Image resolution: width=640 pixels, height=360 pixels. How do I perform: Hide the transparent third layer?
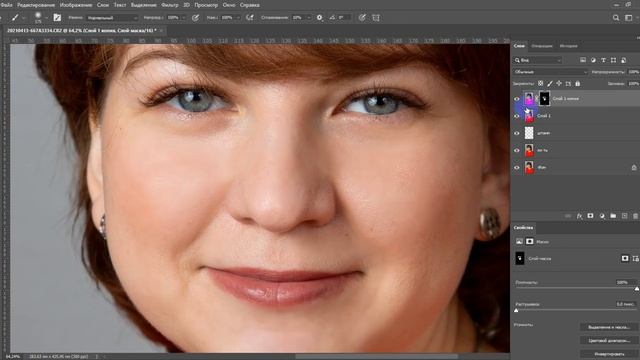(x=517, y=133)
